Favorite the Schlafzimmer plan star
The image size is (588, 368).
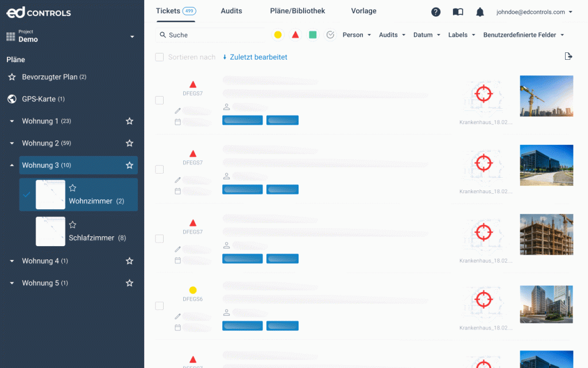click(73, 225)
